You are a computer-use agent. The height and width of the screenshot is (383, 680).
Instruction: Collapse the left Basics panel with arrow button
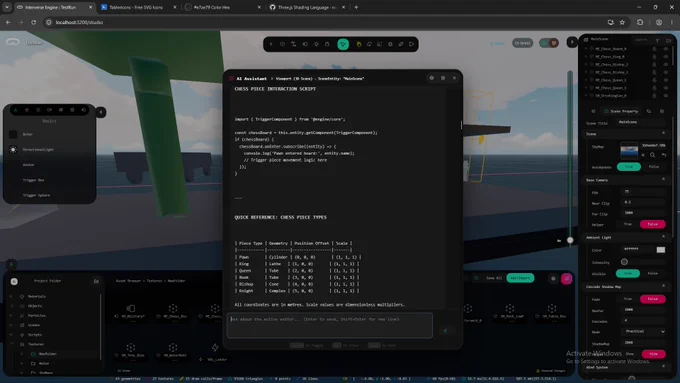pyautogui.click(x=101, y=112)
